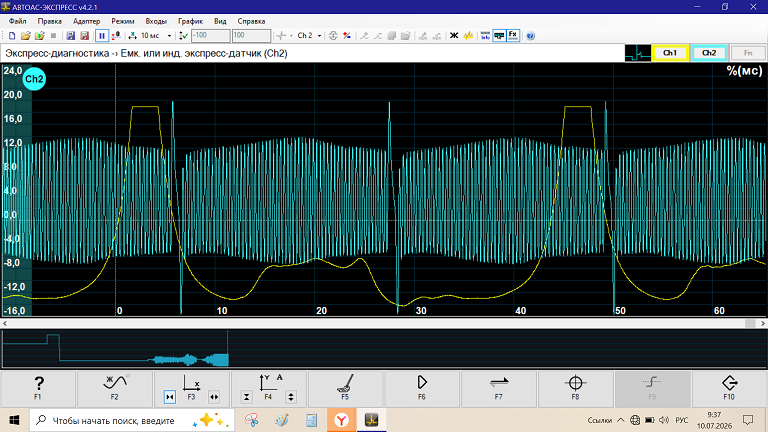Click the signal preview thumbnail next to Ch1
768x432 pixels.
[x=638, y=53]
